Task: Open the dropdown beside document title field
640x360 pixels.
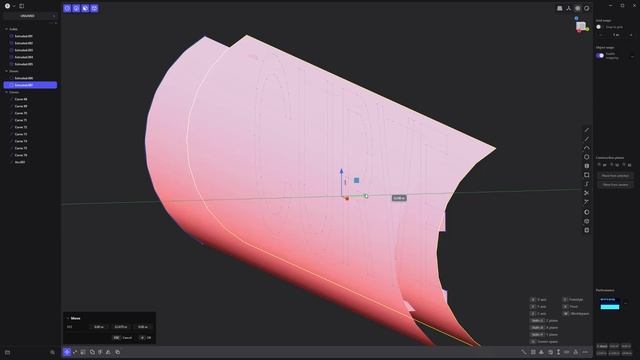Action: 53,16
